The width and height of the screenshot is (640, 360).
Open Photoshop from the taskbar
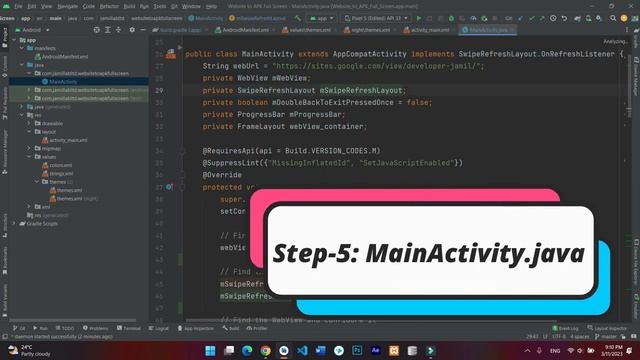click(x=357, y=351)
